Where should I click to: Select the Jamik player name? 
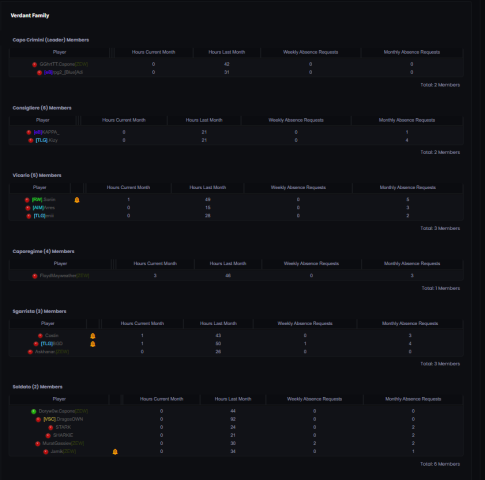(63, 451)
